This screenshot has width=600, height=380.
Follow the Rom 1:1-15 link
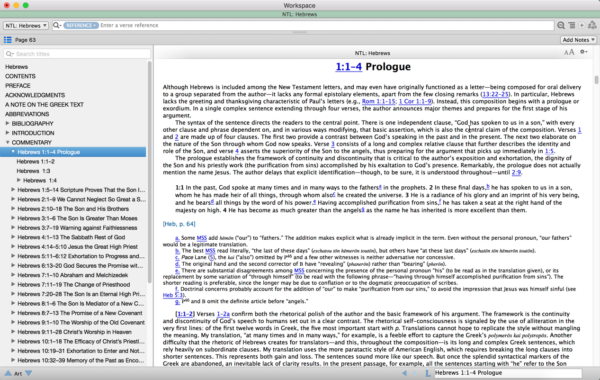378,101
